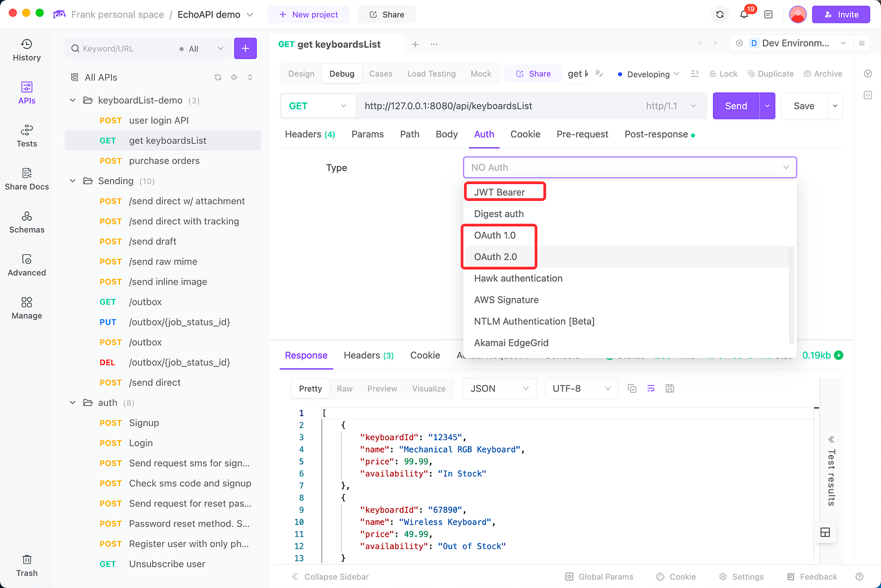Copy the response body
This screenshot has height=588, width=881.
point(633,388)
